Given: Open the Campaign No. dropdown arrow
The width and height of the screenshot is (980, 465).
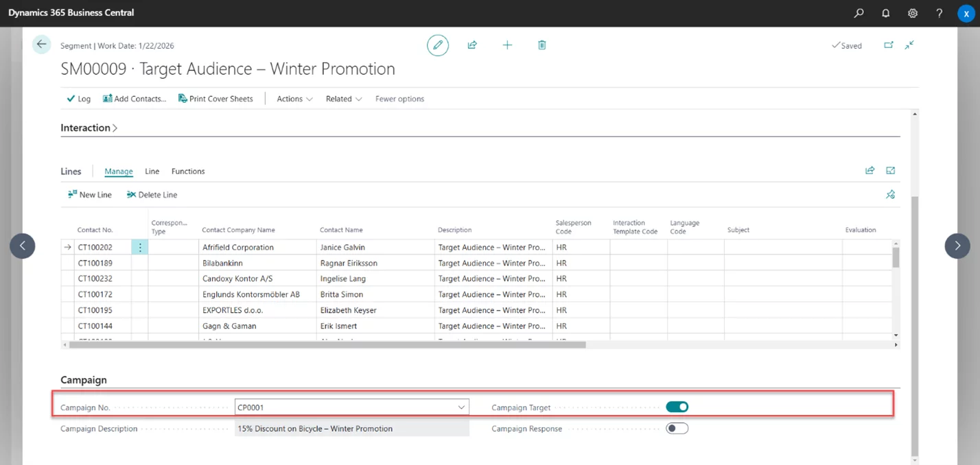Looking at the screenshot, I should pos(461,407).
